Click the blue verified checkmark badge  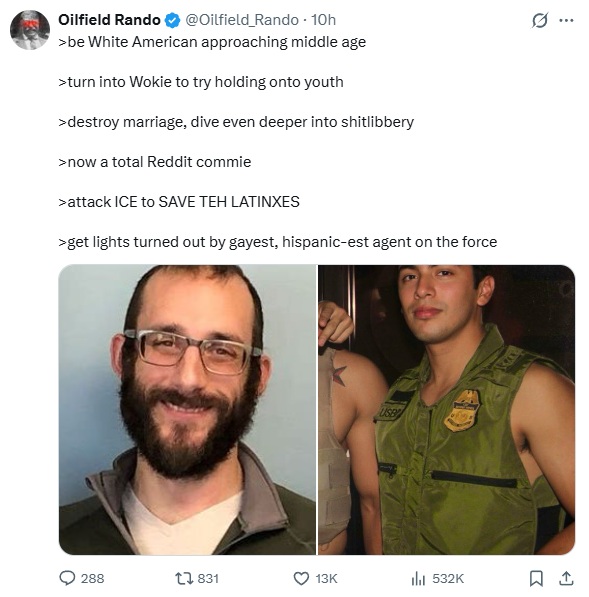point(172,20)
